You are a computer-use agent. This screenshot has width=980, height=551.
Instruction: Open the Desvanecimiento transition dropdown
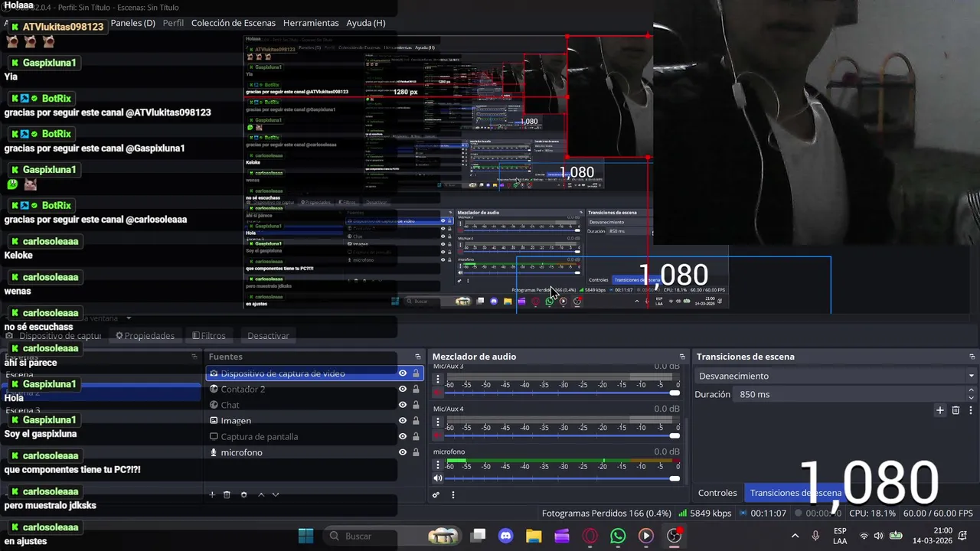(x=836, y=376)
